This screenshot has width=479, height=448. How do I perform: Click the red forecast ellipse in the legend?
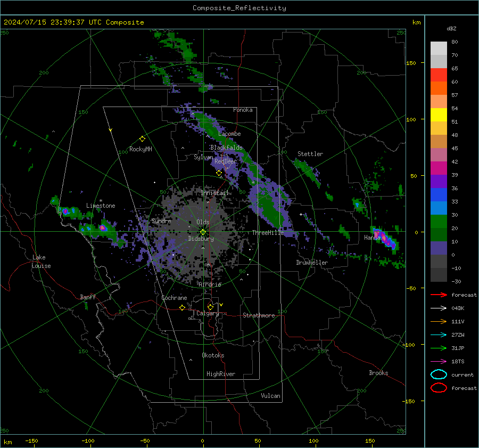point(439,388)
